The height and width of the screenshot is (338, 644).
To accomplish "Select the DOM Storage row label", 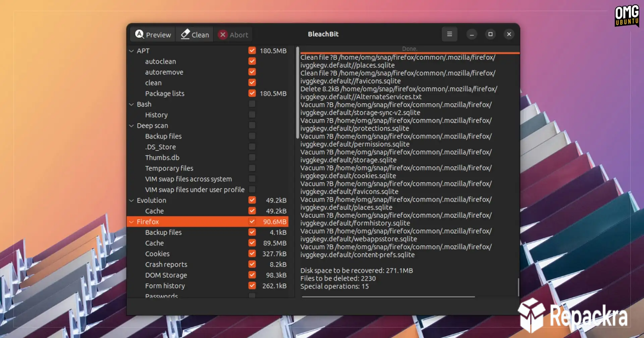I will pos(166,275).
